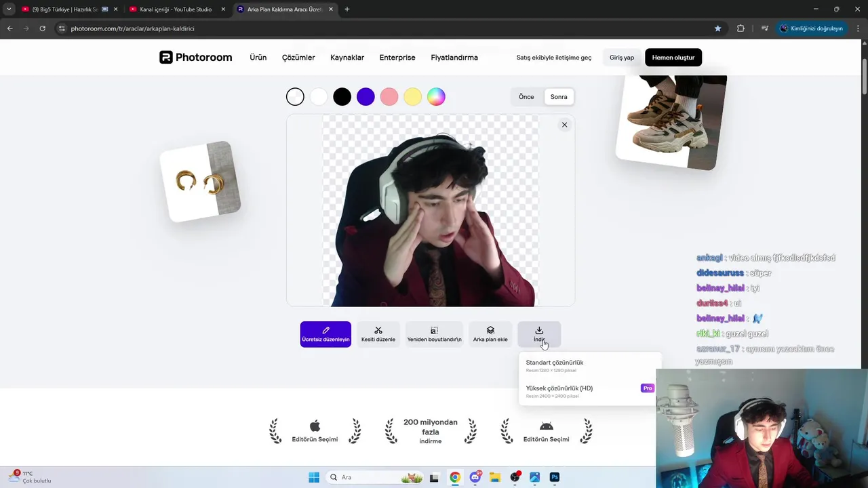This screenshot has width=868, height=488.
Task: Click the 200 milyondan fazla indirme text
Action: tap(431, 431)
